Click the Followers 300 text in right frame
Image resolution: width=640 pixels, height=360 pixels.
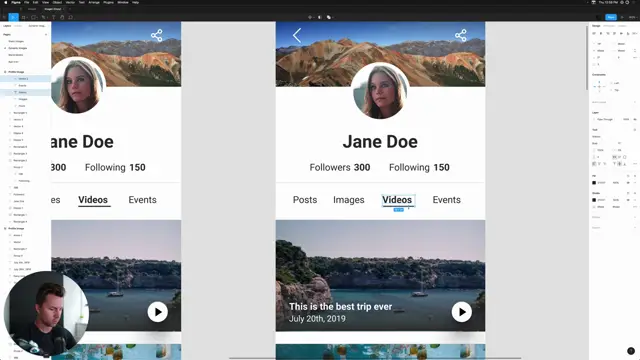340,167
